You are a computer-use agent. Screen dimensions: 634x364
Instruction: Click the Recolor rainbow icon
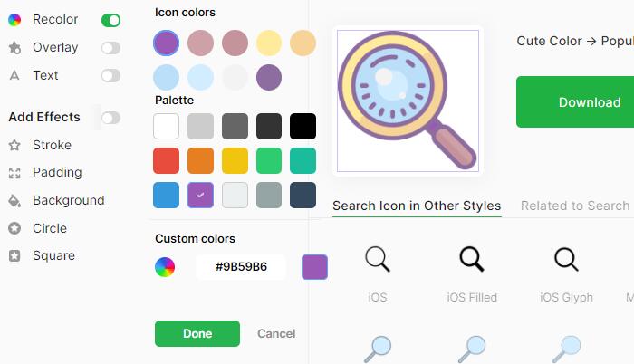14,19
